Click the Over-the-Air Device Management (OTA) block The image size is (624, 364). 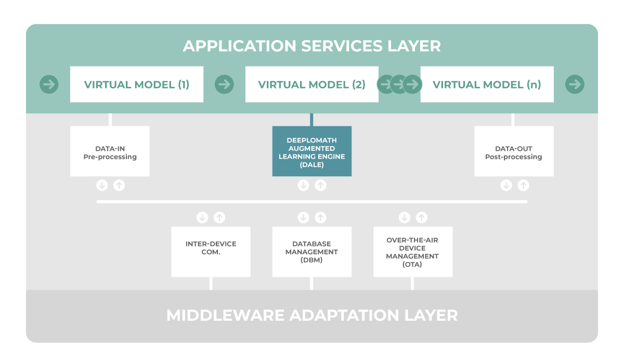pos(413,252)
